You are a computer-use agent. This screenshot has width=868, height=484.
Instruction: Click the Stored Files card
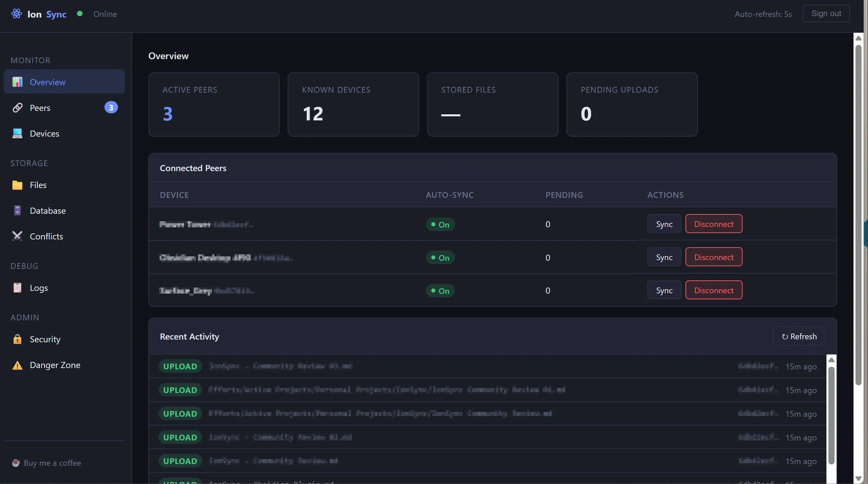[x=492, y=104]
